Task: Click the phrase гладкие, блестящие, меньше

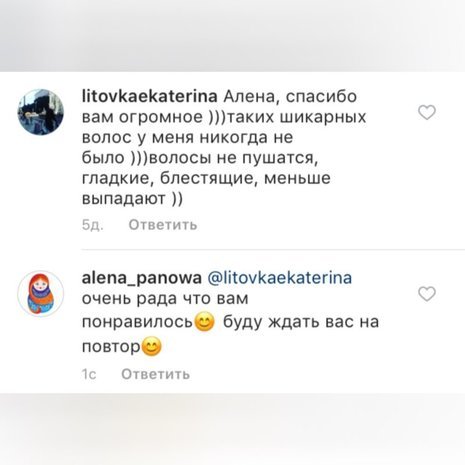Action: (x=206, y=178)
